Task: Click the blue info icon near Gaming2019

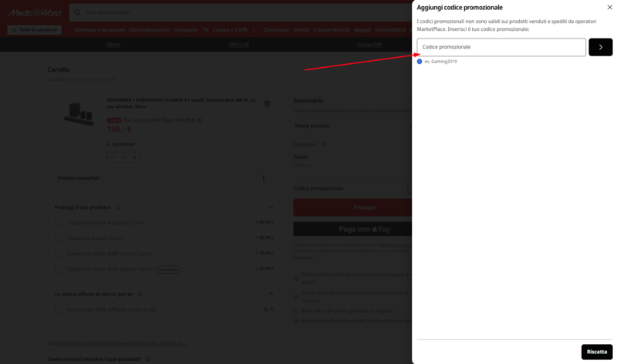Action: tap(420, 62)
